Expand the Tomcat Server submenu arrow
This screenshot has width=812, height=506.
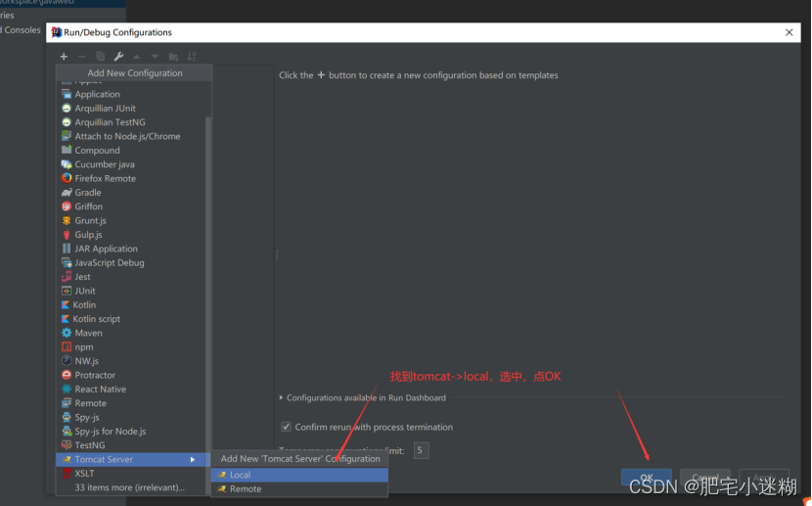193,459
